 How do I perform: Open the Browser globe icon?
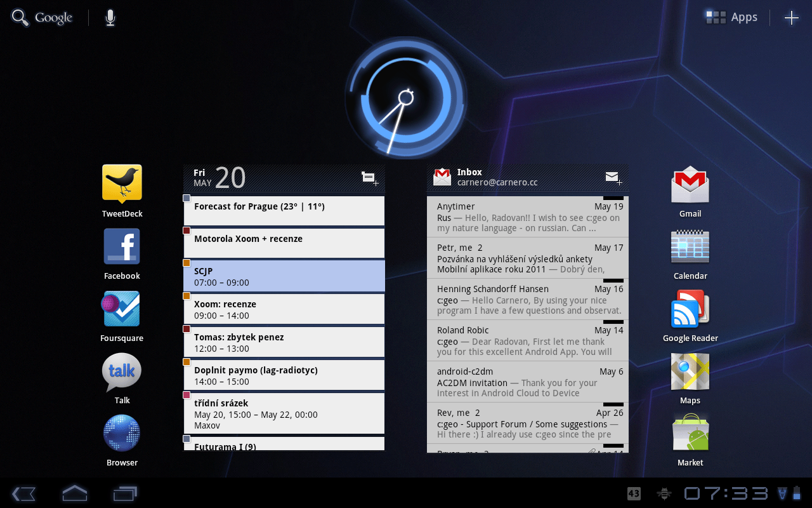click(x=122, y=434)
